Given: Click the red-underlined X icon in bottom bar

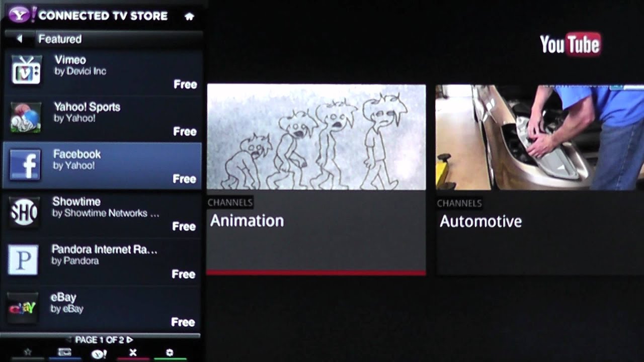Looking at the screenshot, I should 133,353.
